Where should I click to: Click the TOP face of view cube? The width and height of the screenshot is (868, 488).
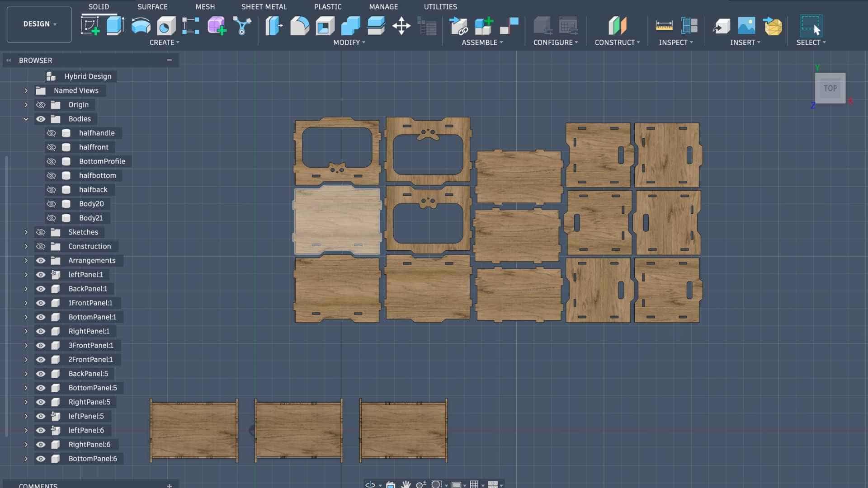pos(830,89)
